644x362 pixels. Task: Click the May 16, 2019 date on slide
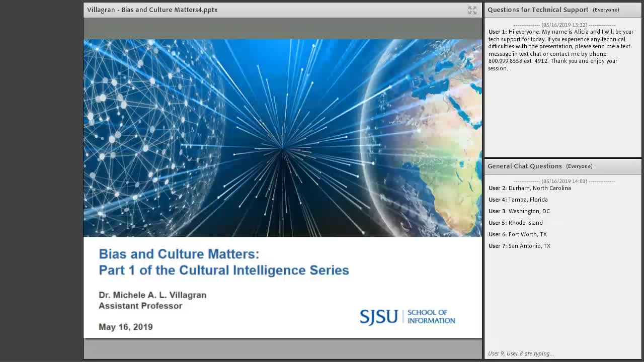(126, 327)
